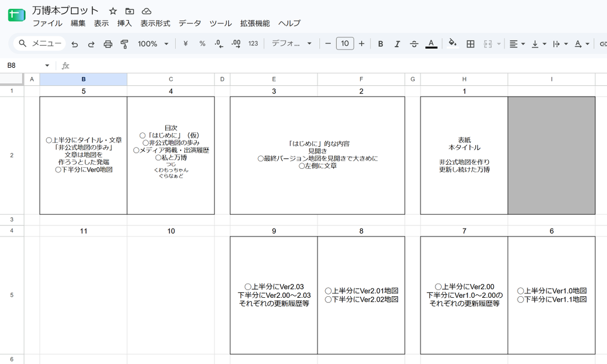607x364 pixels.
Task: Open the text color picker
Action: [431, 44]
